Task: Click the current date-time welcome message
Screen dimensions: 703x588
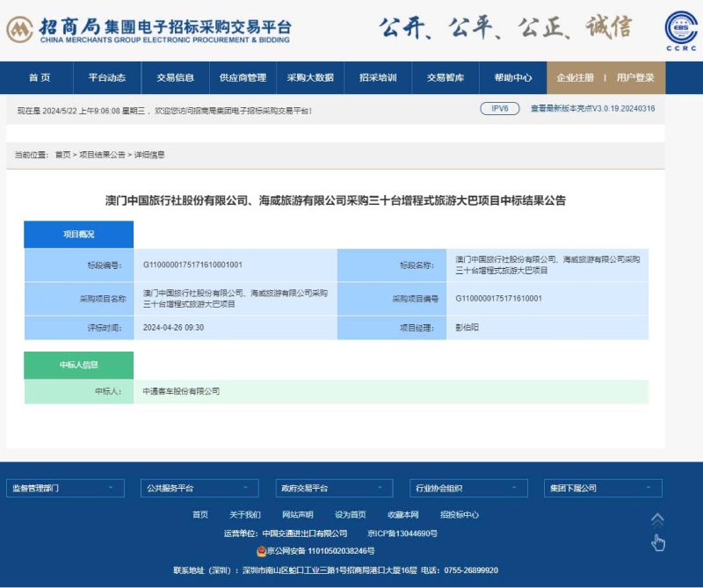Action: [164, 111]
